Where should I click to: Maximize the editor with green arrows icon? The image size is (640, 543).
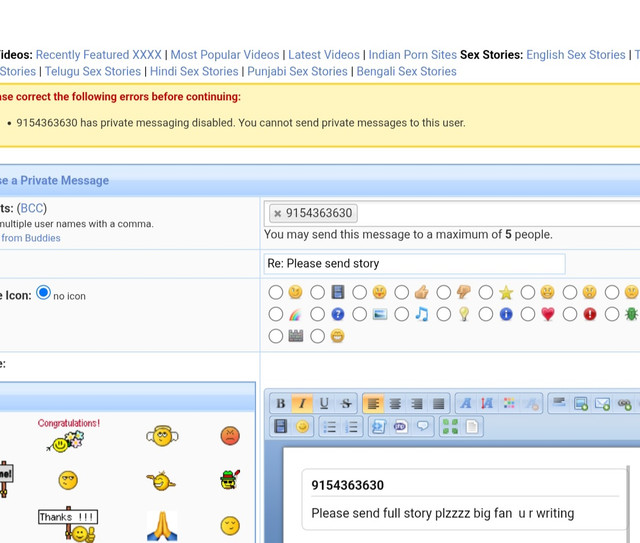point(450,427)
